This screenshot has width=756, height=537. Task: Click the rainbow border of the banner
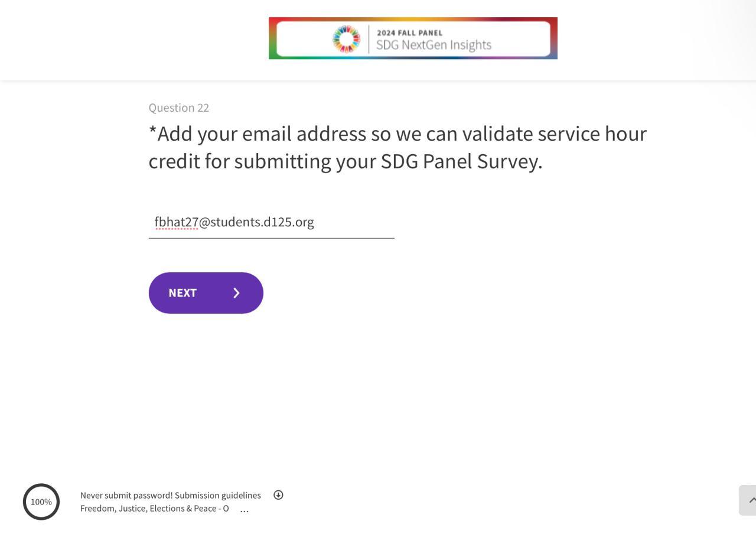[x=272, y=38]
